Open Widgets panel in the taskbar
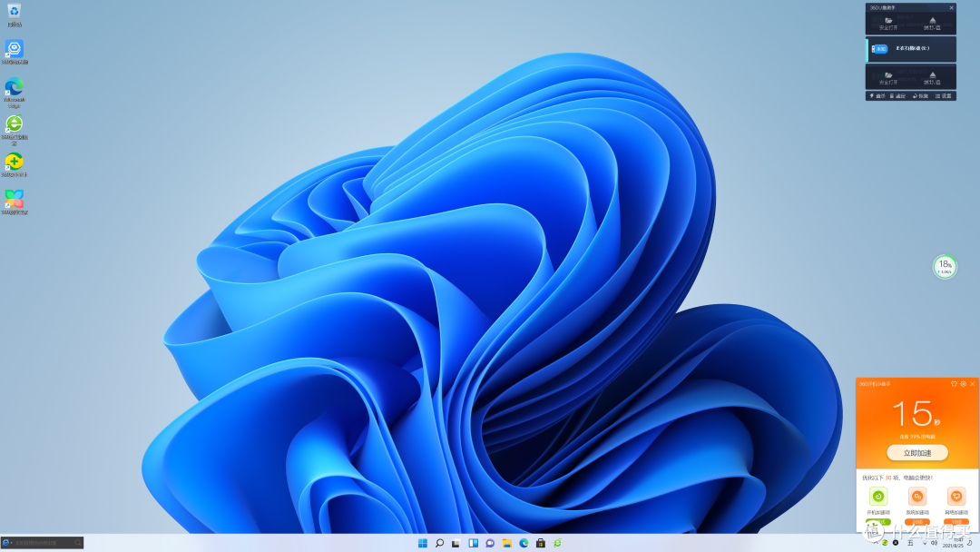Image resolution: width=980 pixels, height=552 pixels. point(473,543)
